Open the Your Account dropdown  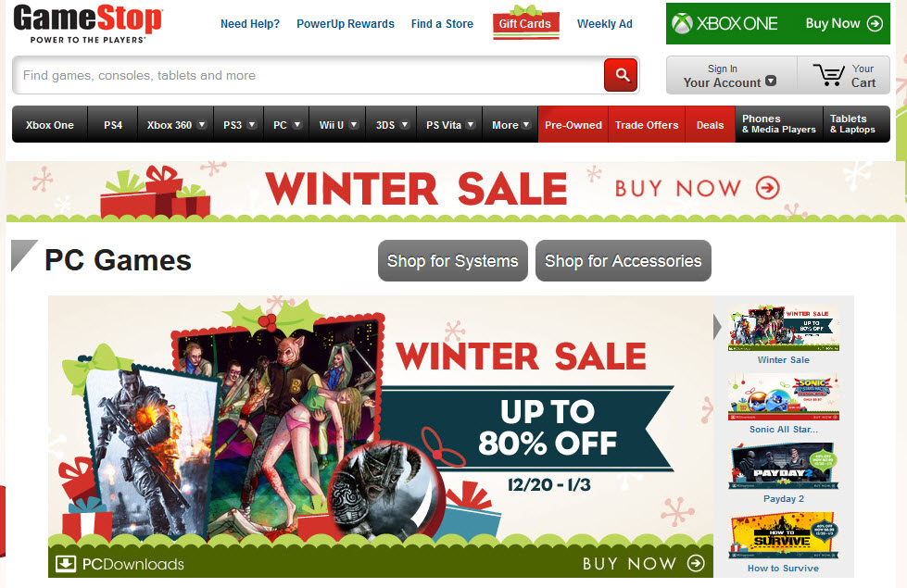point(731,75)
